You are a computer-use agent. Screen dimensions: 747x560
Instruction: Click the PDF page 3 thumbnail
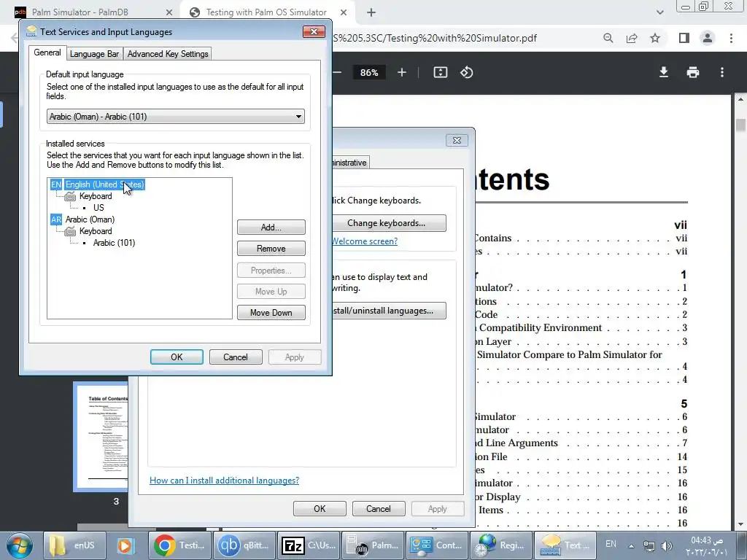(101, 436)
